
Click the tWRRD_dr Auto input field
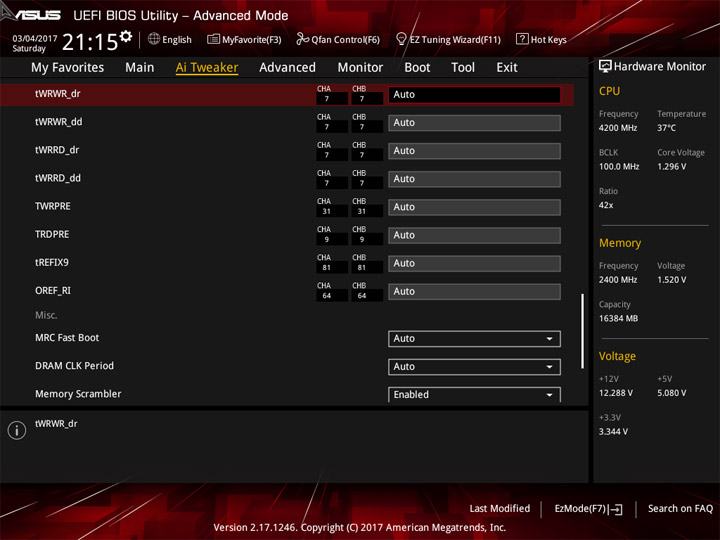pyautogui.click(x=474, y=151)
